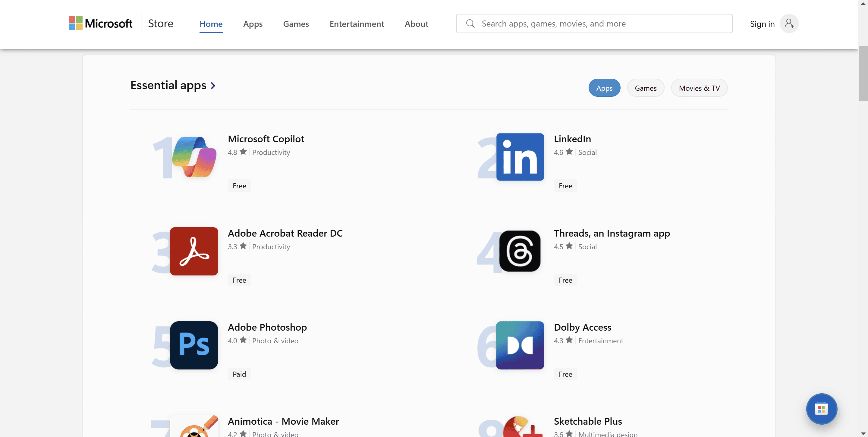Open Threads, an Instagram app title
This screenshot has width=868, height=437.
612,233
